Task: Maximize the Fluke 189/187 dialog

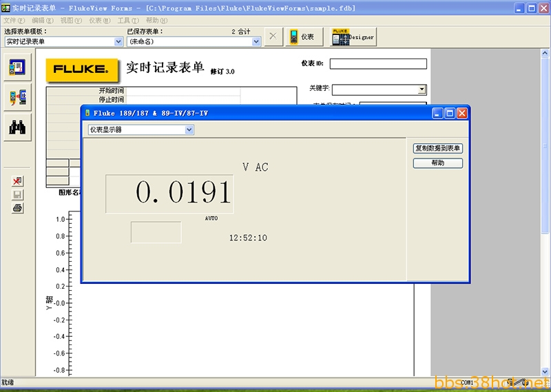Action: pyautogui.click(x=450, y=113)
